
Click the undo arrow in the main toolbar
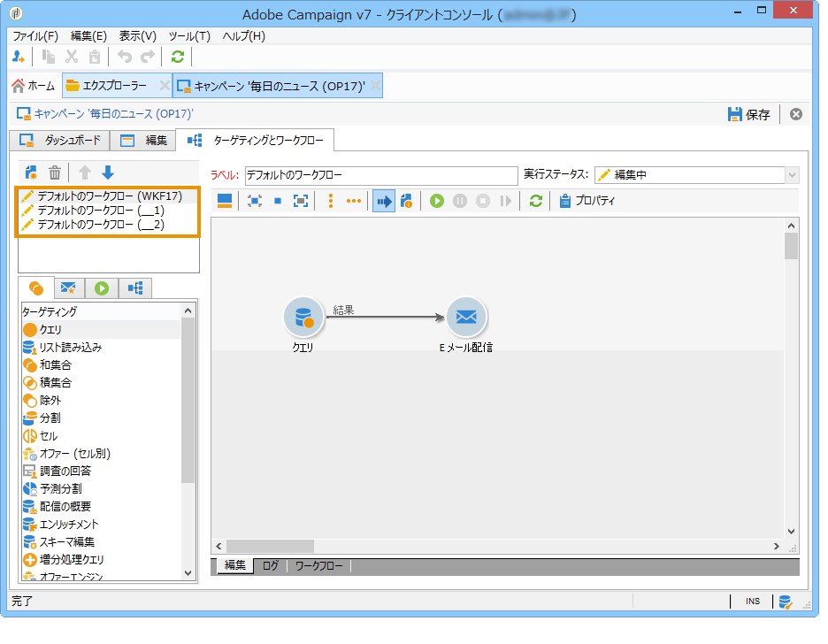click(125, 57)
